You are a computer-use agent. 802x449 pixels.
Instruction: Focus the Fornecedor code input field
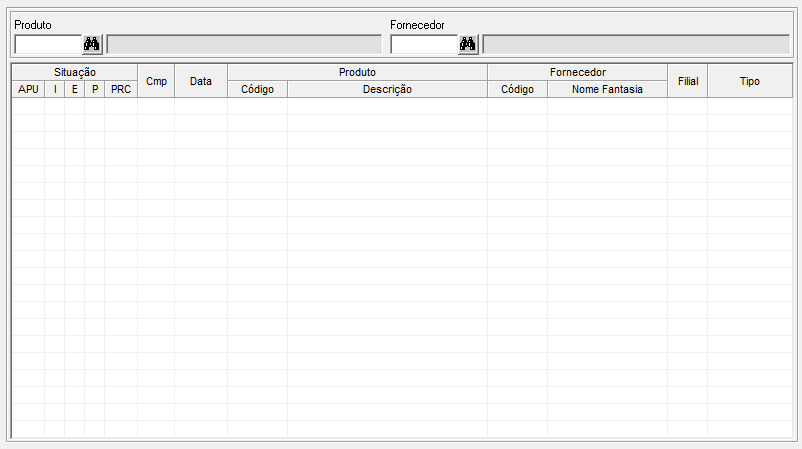click(x=423, y=44)
